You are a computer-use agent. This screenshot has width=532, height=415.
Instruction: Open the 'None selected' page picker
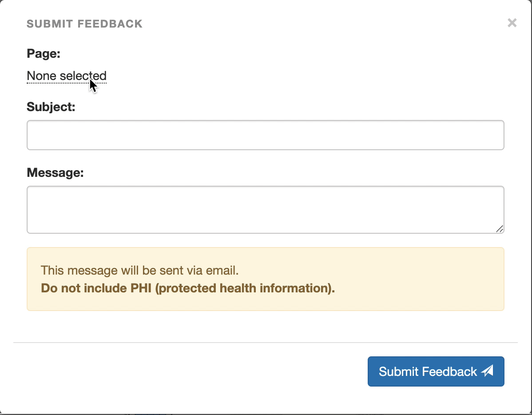(x=67, y=76)
